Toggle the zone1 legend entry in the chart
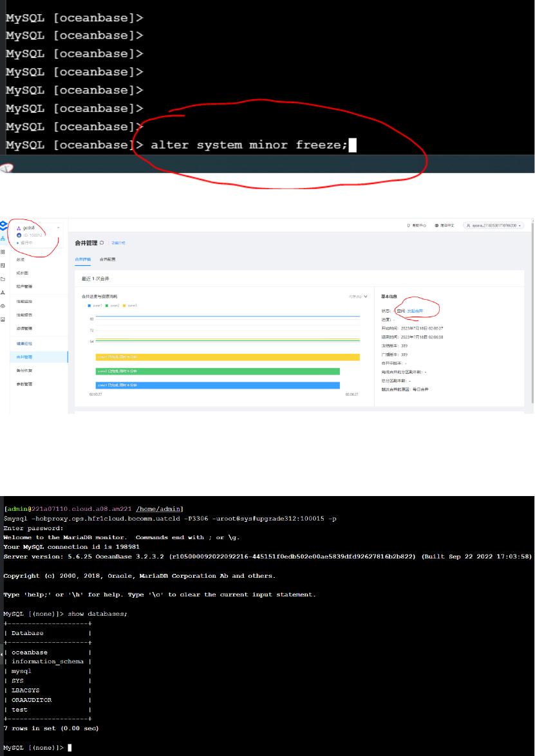Image resolution: width=535 pixels, height=756 pixels. point(95,305)
